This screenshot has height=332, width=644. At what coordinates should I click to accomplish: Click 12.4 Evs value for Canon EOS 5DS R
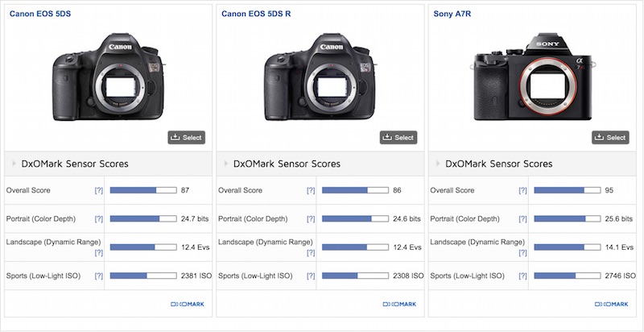pyautogui.click(x=407, y=247)
